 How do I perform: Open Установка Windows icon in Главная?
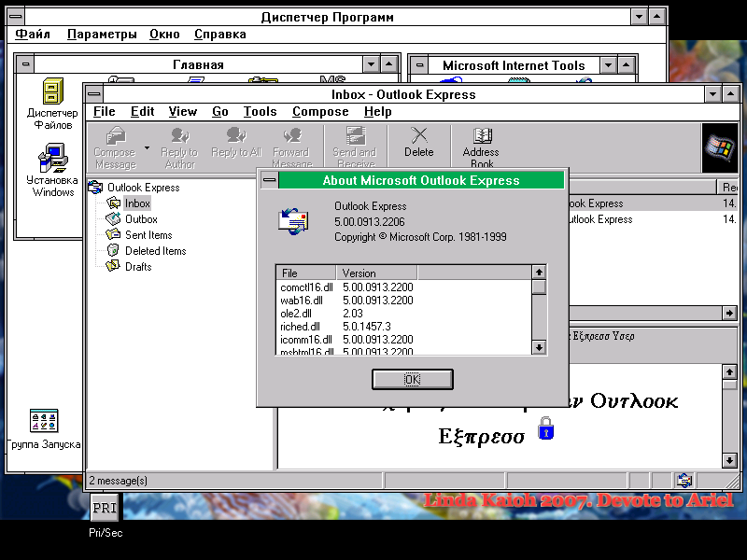click(52, 158)
